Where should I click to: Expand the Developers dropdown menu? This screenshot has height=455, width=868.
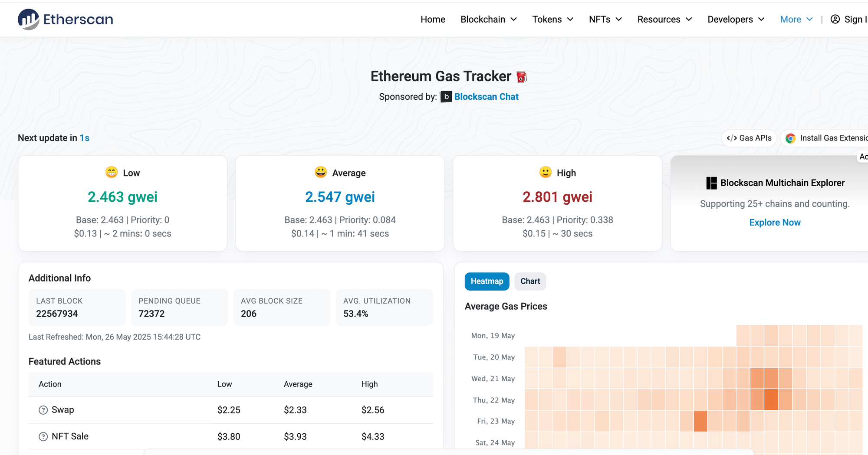click(736, 19)
